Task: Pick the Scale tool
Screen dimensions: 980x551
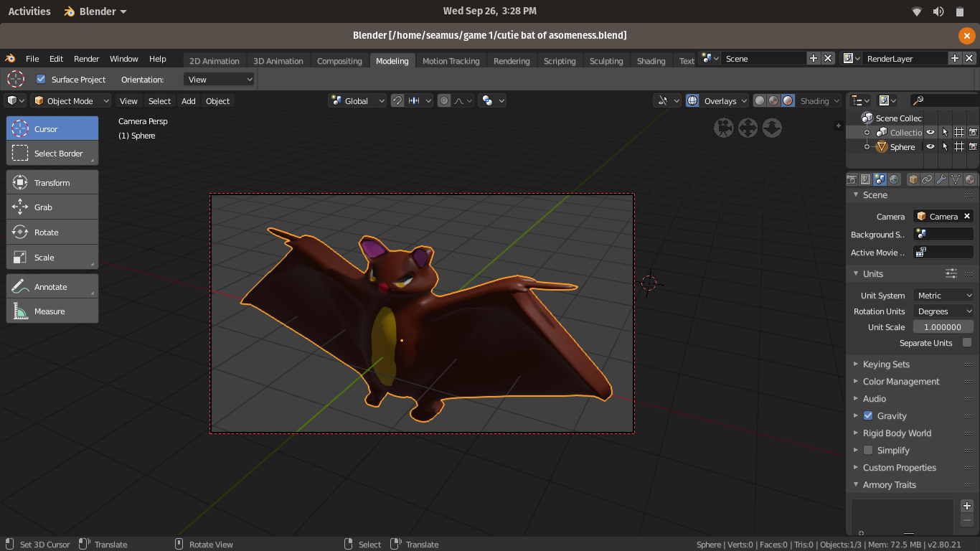Action: [x=52, y=258]
